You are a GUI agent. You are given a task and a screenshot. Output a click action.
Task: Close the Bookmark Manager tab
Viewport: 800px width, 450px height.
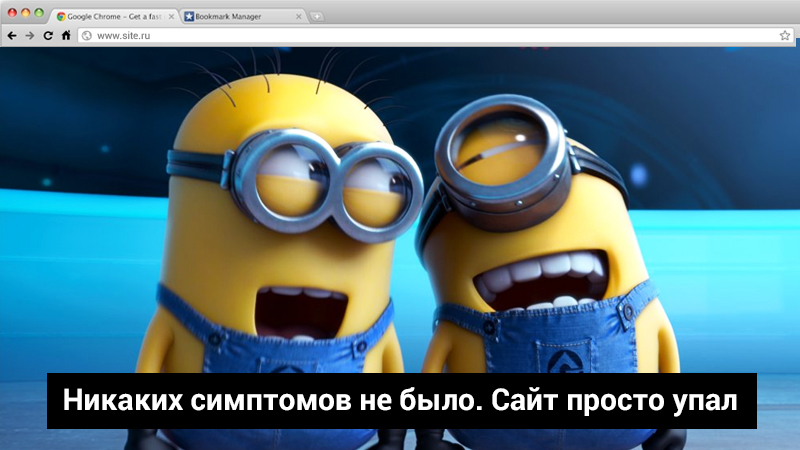[298, 16]
